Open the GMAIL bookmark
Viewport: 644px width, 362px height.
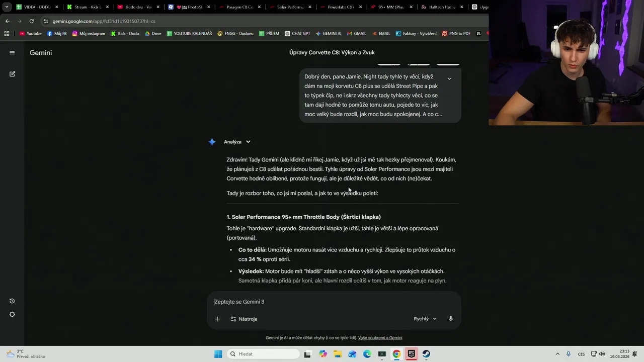click(x=356, y=34)
